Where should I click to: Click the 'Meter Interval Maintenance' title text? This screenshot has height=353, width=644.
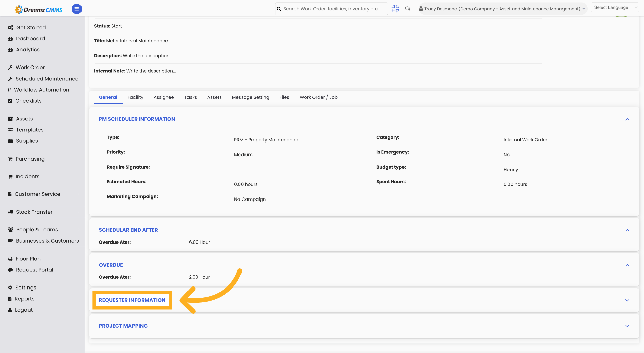[x=137, y=41]
